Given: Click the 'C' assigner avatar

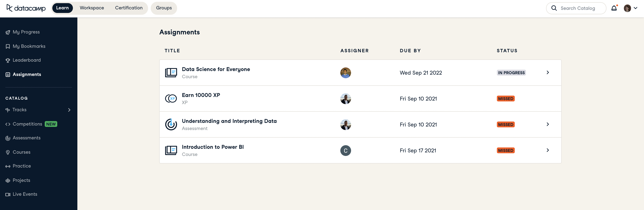Looking at the screenshot, I should (345, 151).
